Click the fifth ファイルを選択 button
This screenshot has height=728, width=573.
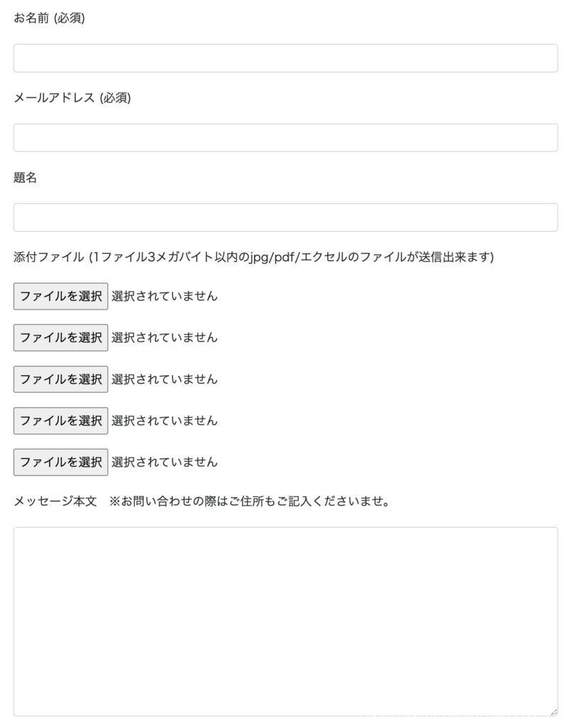click(60, 462)
